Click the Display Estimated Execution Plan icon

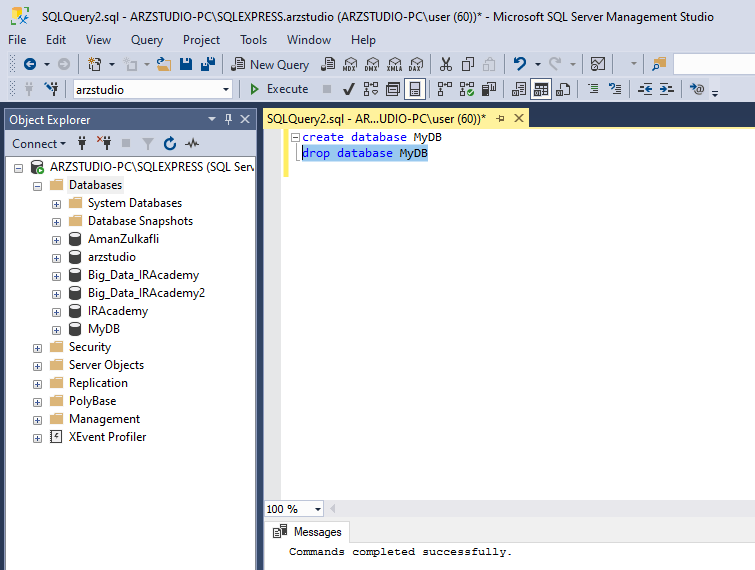(371, 89)
